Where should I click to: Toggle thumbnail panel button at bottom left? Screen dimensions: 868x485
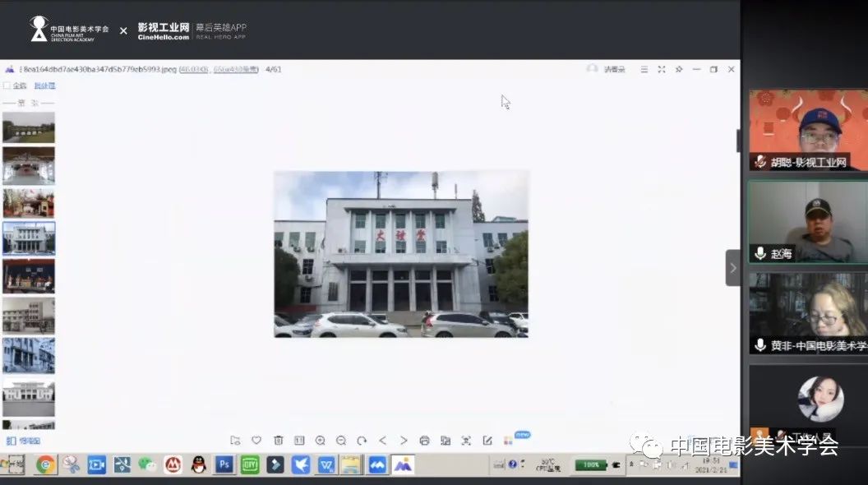point(23,441)
